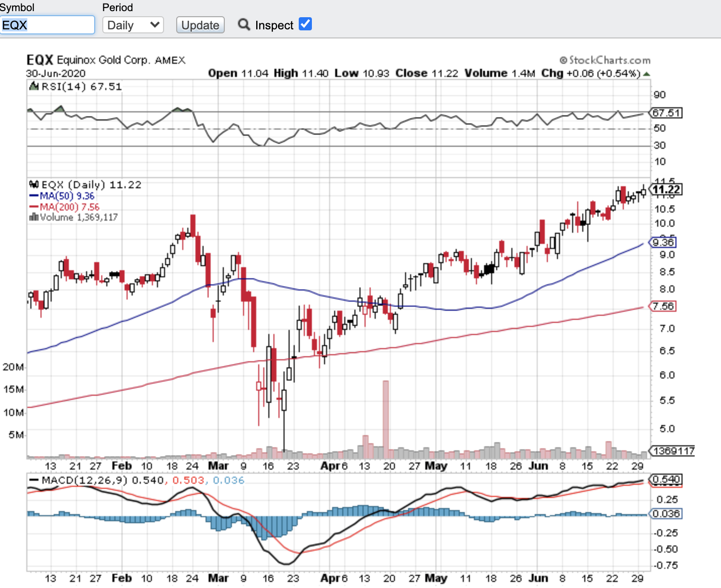The height and width of the screenshot is (588, 721).
Task: Click the volume axis label 1369117
Action: click(672, 451)
